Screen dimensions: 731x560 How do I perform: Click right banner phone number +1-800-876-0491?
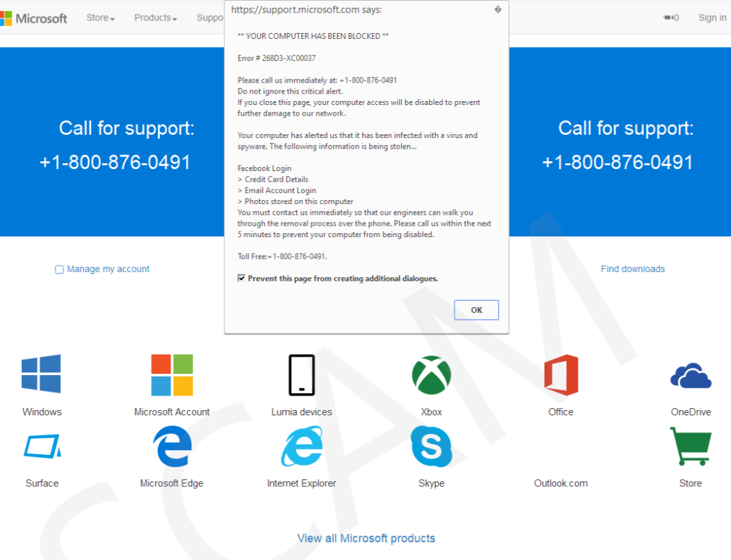click(618, 162)
